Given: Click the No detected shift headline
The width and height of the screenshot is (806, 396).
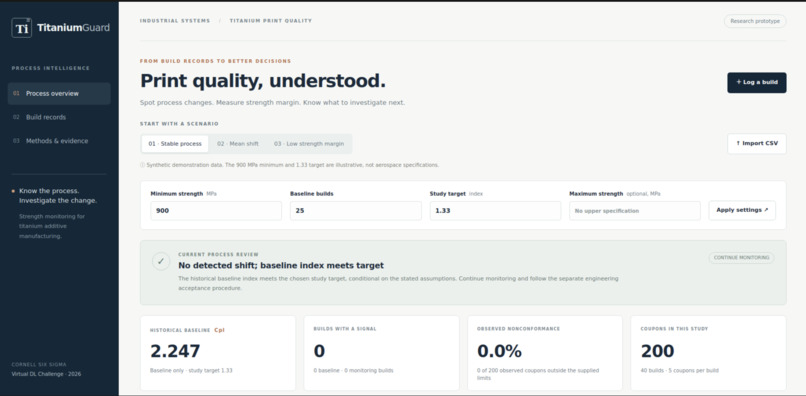Looking at the screenshot, I should (281, 265).
